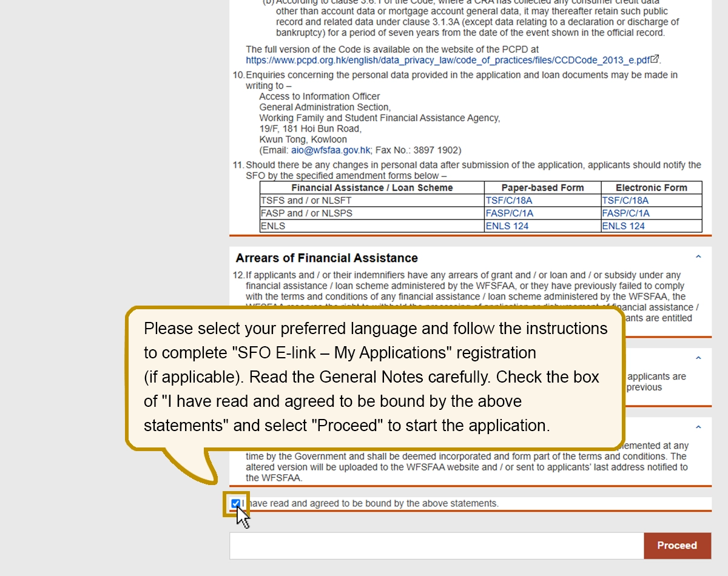The height and width of the screenshot is (576, 728).
Task: Click the 'Electronic Form' column header
Action: tap(652, 188)
